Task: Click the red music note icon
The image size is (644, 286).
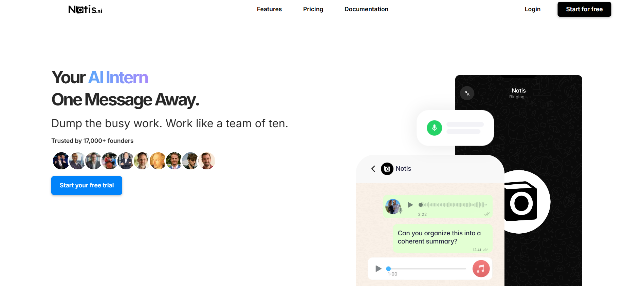Action: pos(481,269)
